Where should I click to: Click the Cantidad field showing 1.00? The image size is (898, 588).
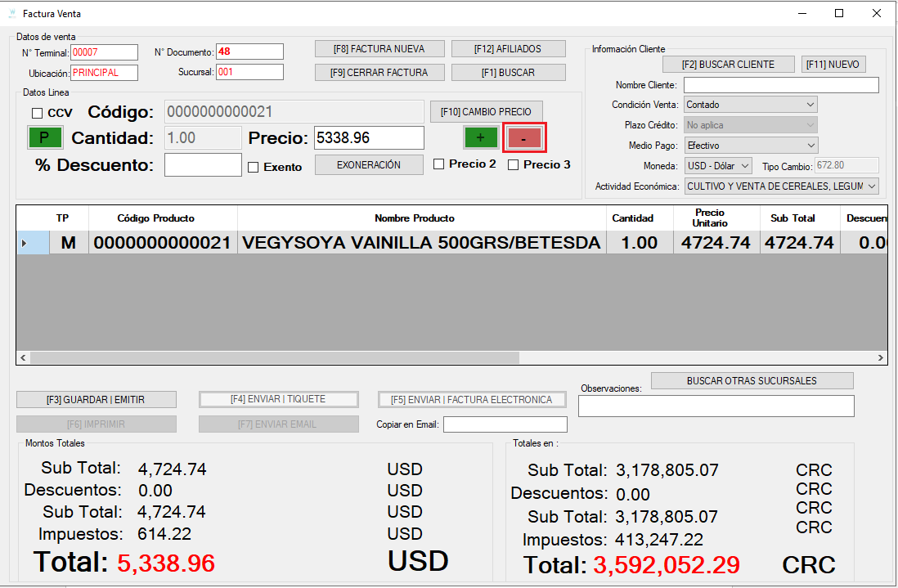click(x=203, y=138)
